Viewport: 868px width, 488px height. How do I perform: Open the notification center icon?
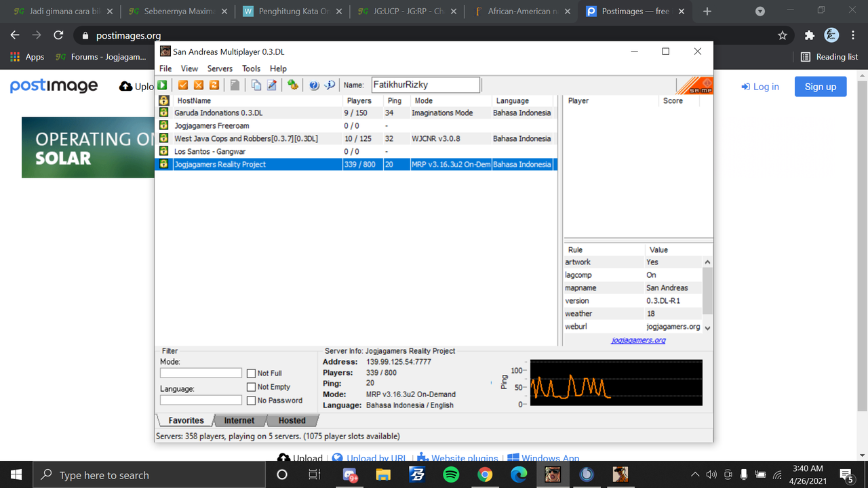[846, 474]
